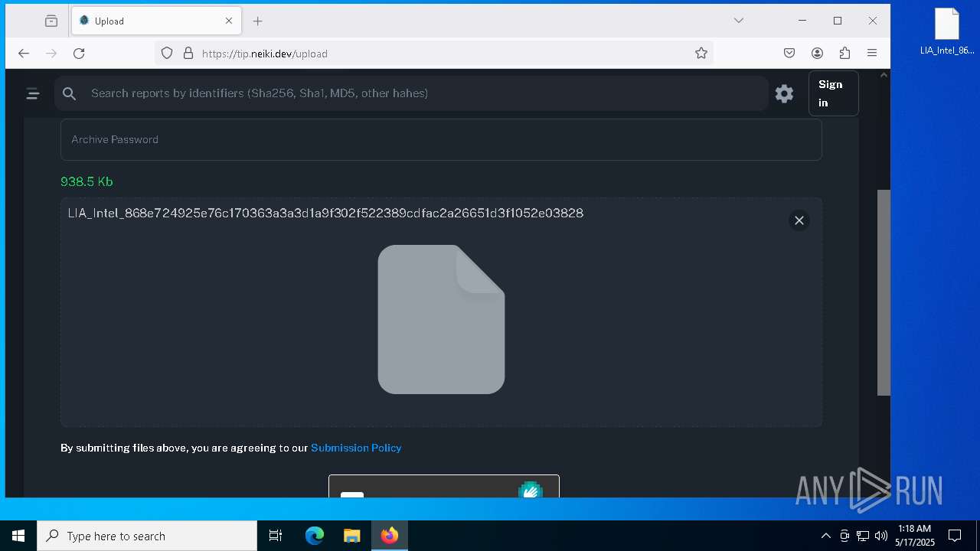Open the tracking protection shield icon
This screenshot has height=551, width=980.
[167, 53]
